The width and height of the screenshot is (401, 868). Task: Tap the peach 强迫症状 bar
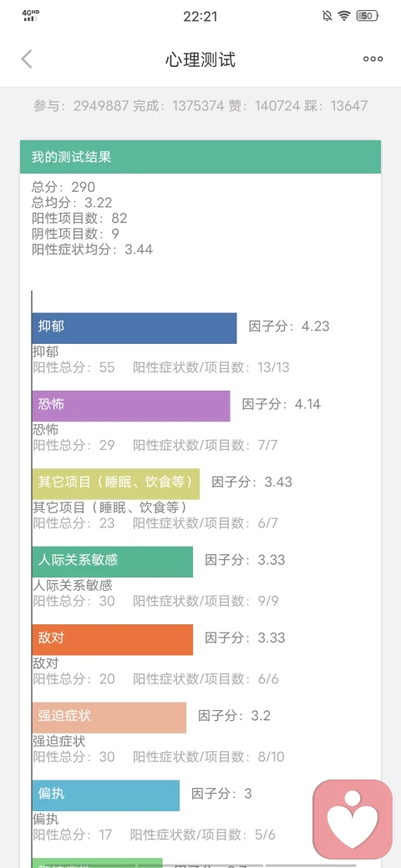(109, 718)
